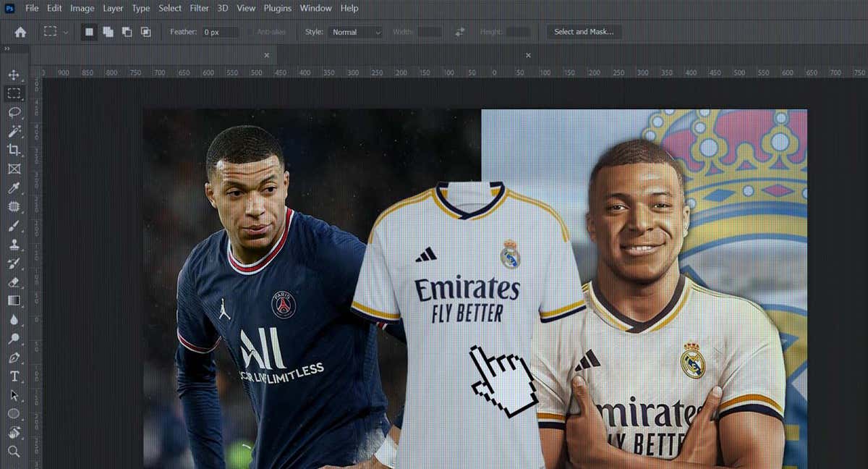Open the Plugins menu
Screen dimensions: 868x469
click(277, 8)
